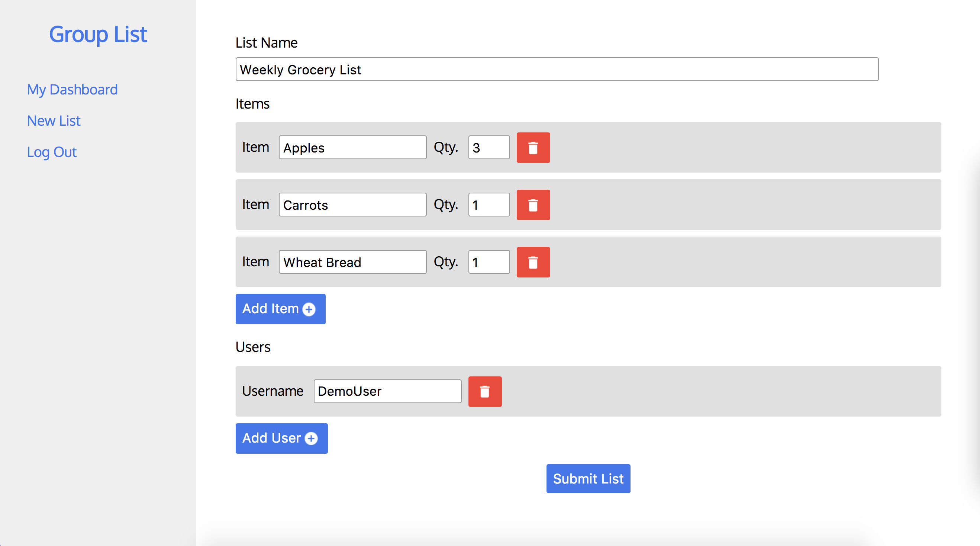
Task: Click the Add Item plus icon button
Action: click(309, 309)
